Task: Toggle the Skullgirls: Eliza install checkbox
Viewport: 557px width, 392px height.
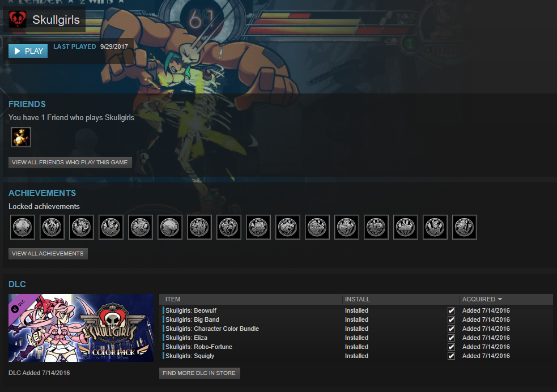Action: coord(451,338)
